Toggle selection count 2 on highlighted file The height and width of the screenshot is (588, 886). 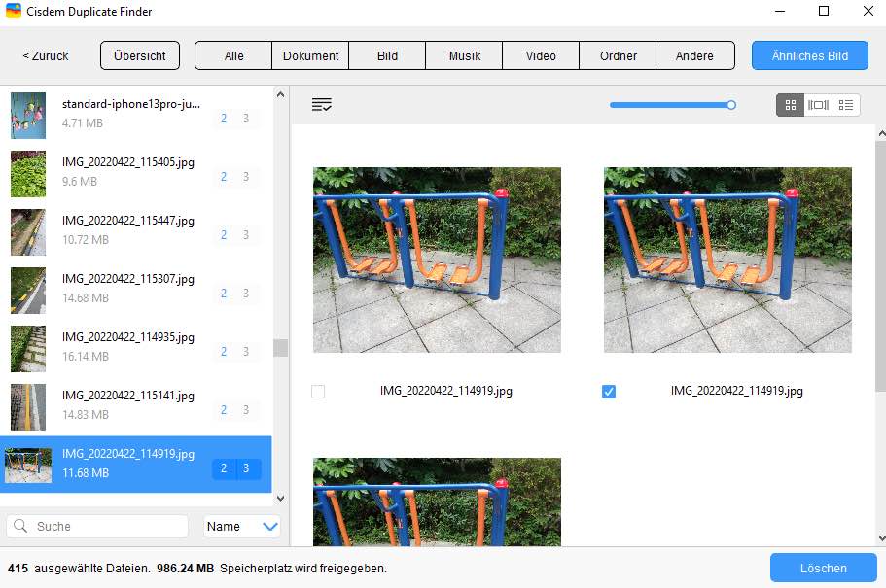coord(223,468)
